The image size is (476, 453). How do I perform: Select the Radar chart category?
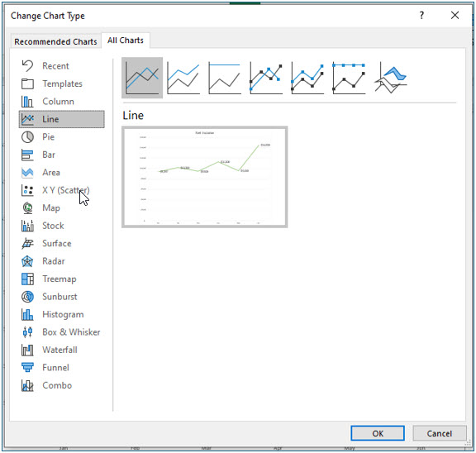tap(62, 261)
